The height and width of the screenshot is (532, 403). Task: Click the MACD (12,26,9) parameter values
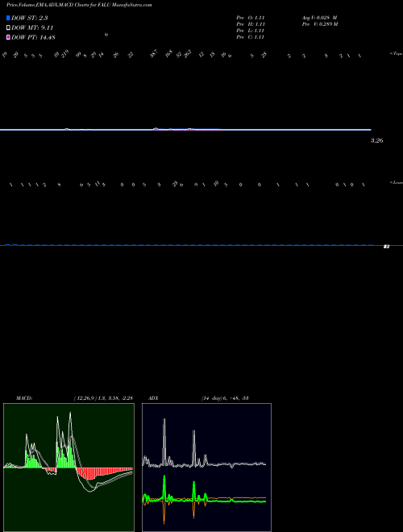(103, 398)
